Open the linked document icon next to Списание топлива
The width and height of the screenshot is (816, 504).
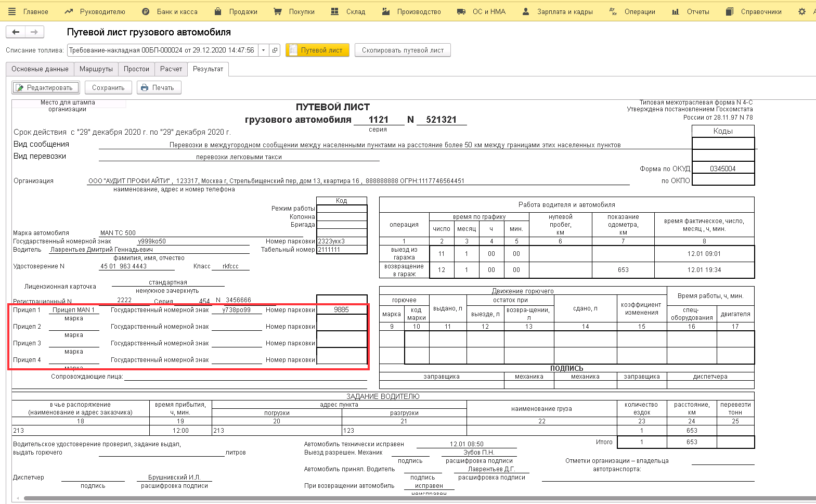click(x=275, y=50)
